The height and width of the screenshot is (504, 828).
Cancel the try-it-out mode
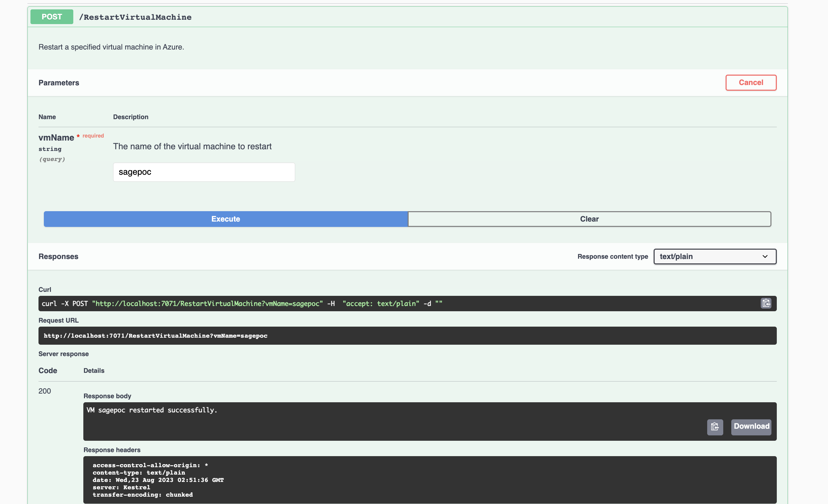(751, 83)
